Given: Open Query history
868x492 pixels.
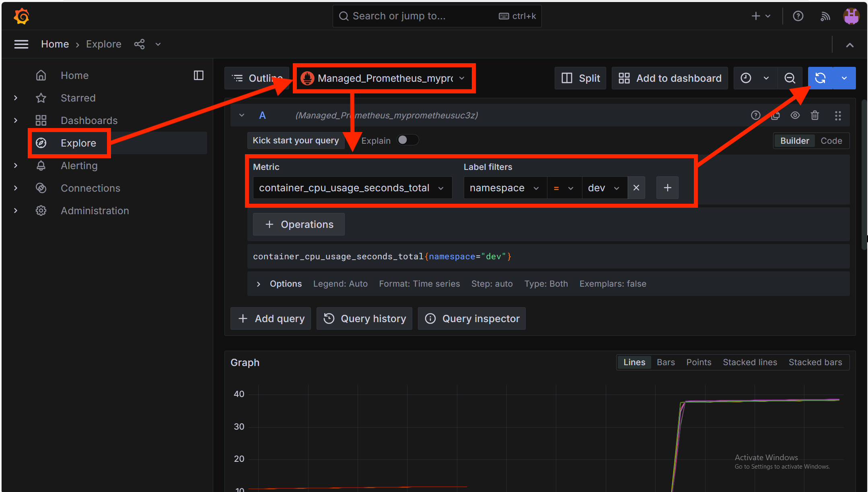Looking at the screenshot, I should [x=364, y=318].
